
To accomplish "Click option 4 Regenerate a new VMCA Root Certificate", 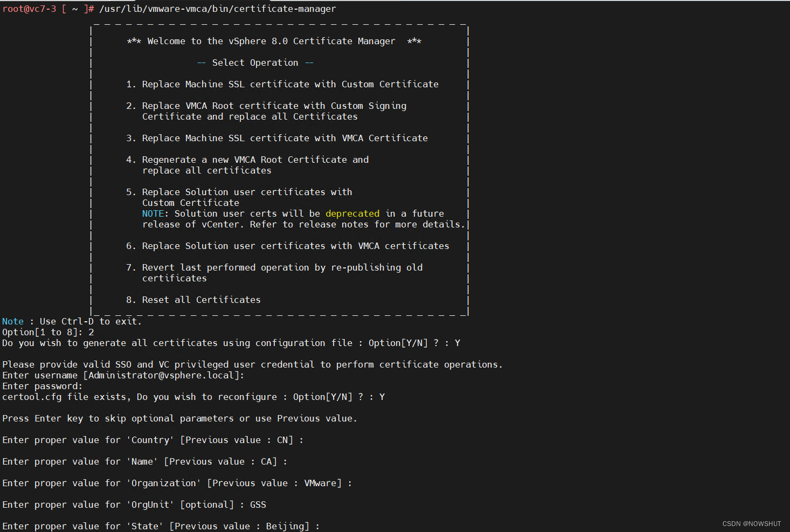I will pos(247,160).
